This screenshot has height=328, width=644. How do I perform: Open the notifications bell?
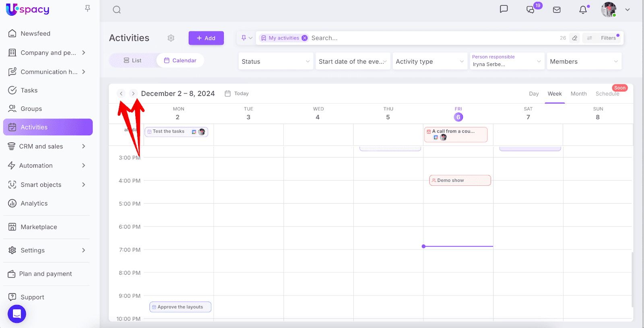coord(583,10)
